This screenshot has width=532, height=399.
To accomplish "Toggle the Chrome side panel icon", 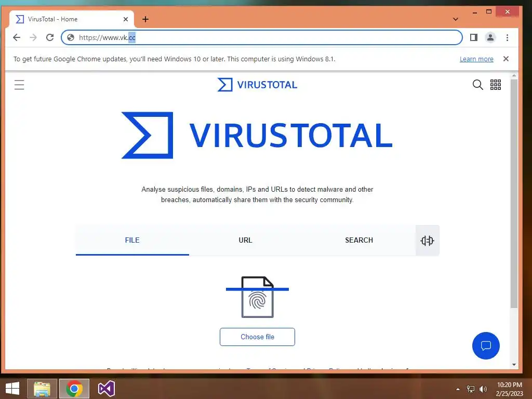I will (x=474, y=37).
